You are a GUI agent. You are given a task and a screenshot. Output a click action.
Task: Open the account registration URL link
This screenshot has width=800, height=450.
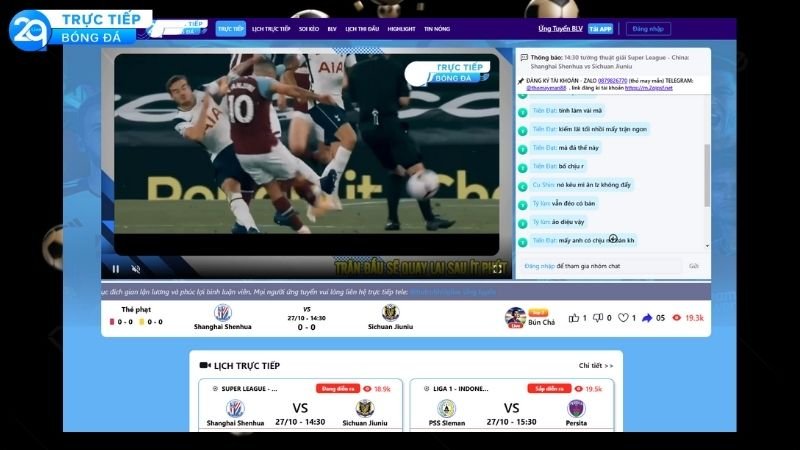[x=648, y=88]
